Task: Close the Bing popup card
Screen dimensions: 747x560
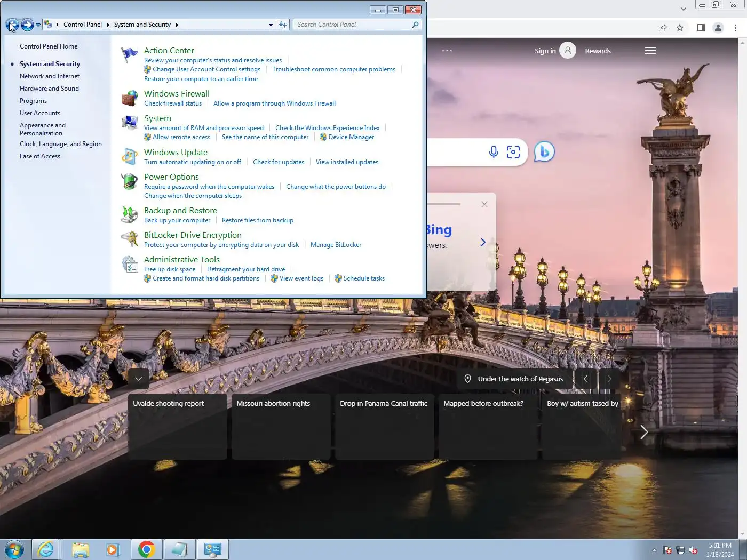Action: pos(484,204)
